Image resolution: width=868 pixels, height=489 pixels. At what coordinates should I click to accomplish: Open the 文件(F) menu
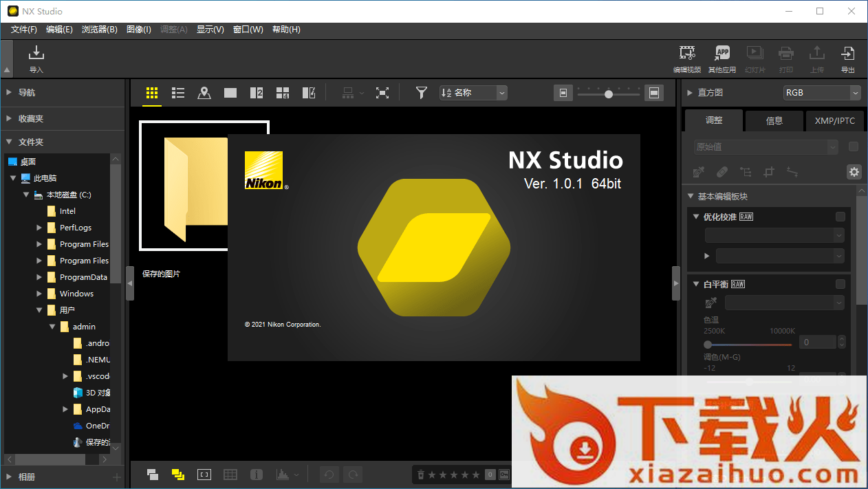tap(24, 30)
